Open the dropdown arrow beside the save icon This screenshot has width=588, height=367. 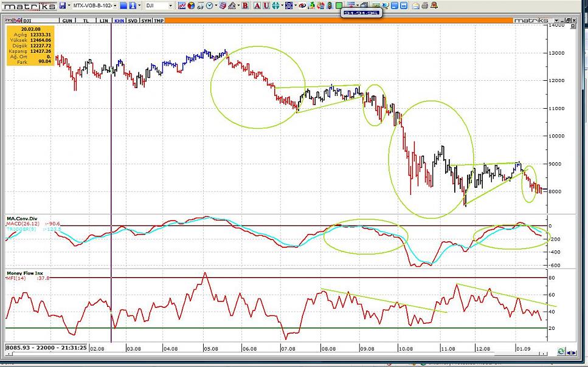[x=69, y=5]
